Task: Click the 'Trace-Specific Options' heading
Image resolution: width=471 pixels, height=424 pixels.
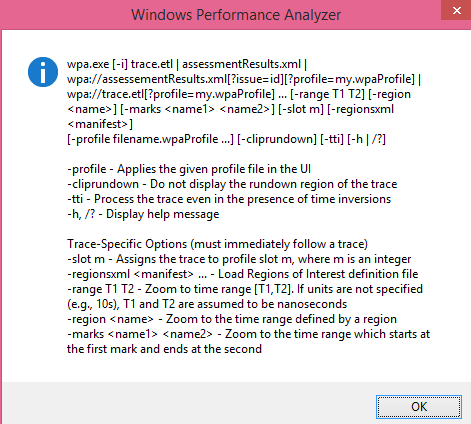Action: click(217, 244)
